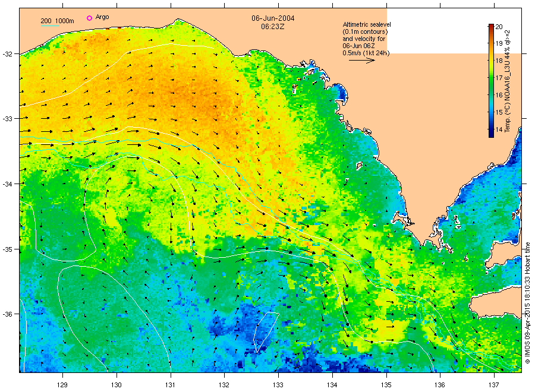Click the longitude label '131'

[x=170, y=385]
